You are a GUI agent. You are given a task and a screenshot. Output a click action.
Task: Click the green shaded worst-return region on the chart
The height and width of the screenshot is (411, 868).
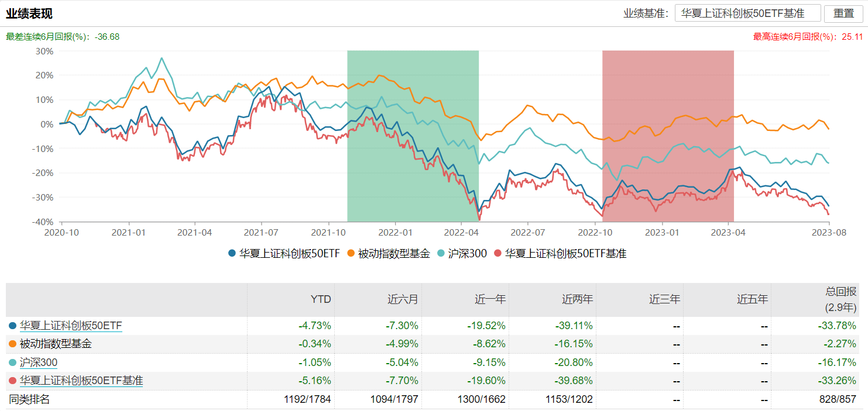413,136
